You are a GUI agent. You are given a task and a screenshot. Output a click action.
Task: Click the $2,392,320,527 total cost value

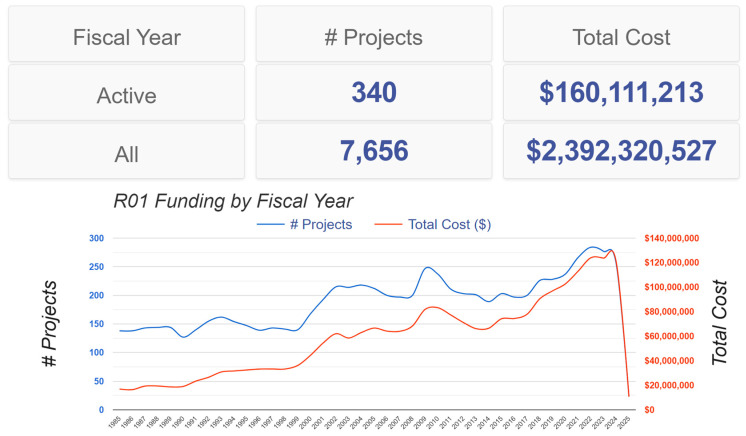[x=621, y=151]
